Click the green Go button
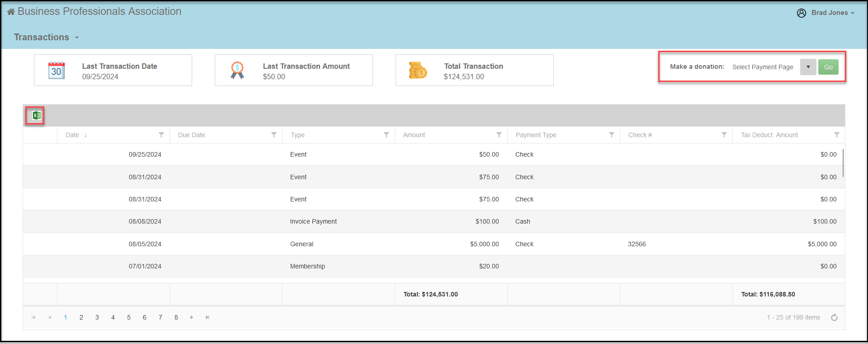 828,67
